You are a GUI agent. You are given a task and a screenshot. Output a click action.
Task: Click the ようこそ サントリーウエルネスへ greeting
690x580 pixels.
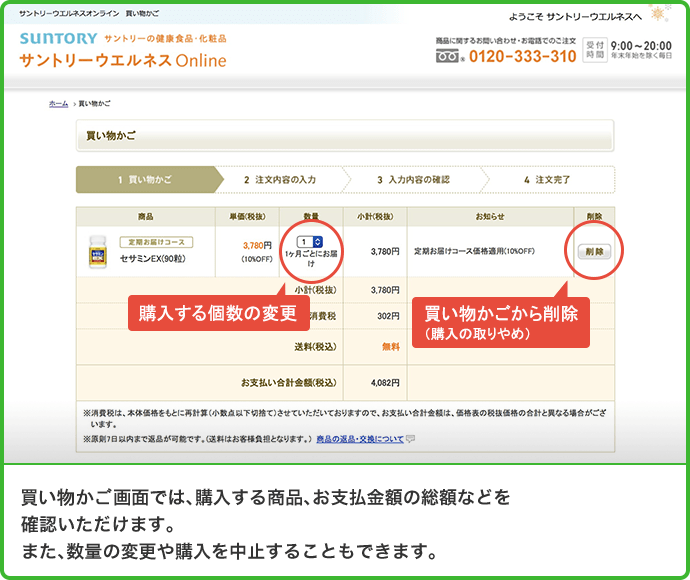(x=575, y=17)
